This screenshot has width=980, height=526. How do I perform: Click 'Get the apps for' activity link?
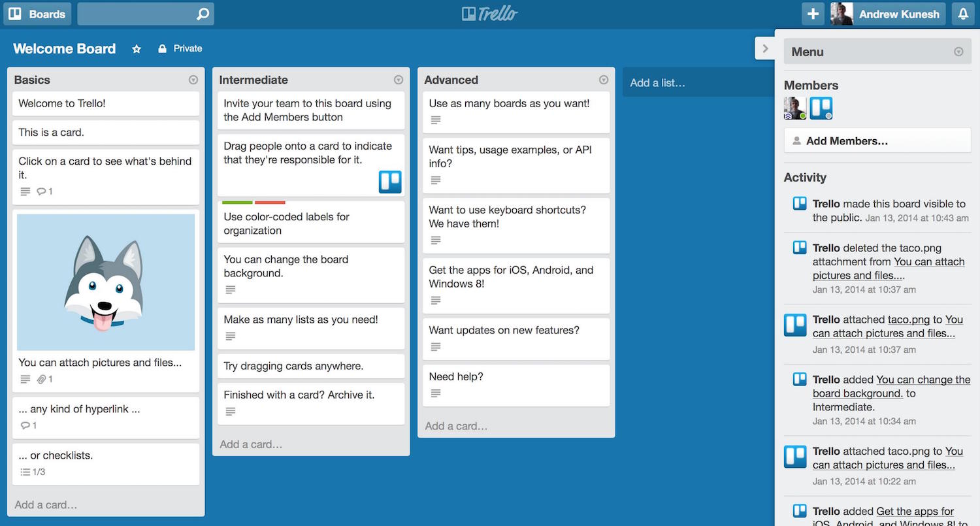click(x=915, y=511)
